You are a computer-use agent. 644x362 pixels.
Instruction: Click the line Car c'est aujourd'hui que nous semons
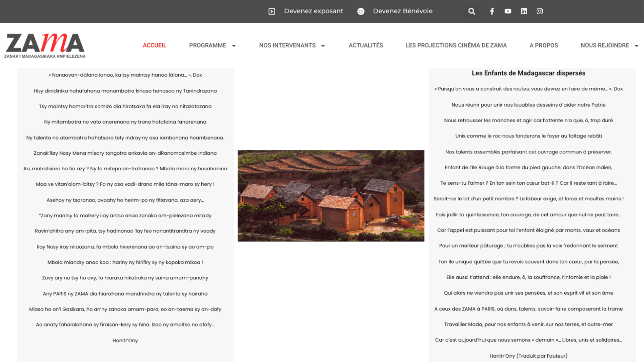point(528,340)
